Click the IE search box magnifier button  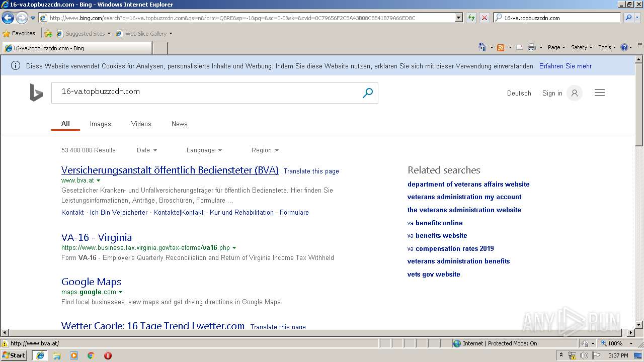click(628, 18)
